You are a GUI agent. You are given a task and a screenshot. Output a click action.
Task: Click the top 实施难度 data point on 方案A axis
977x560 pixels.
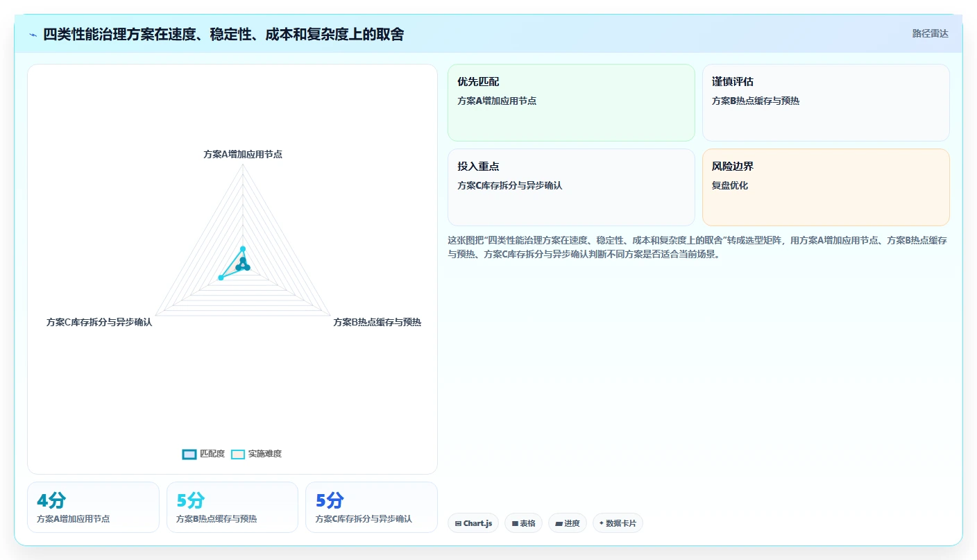[x=243, y=248]
